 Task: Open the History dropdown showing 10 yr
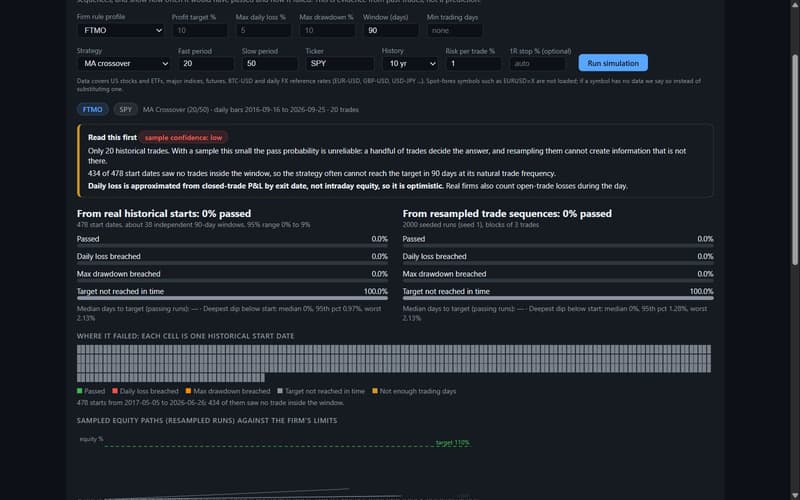pos(410,64)
